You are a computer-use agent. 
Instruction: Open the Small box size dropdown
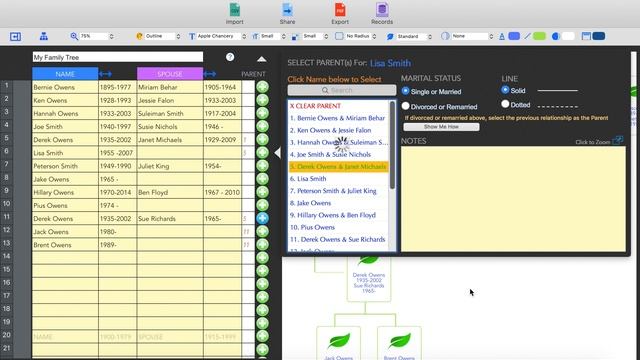(316, 36)
